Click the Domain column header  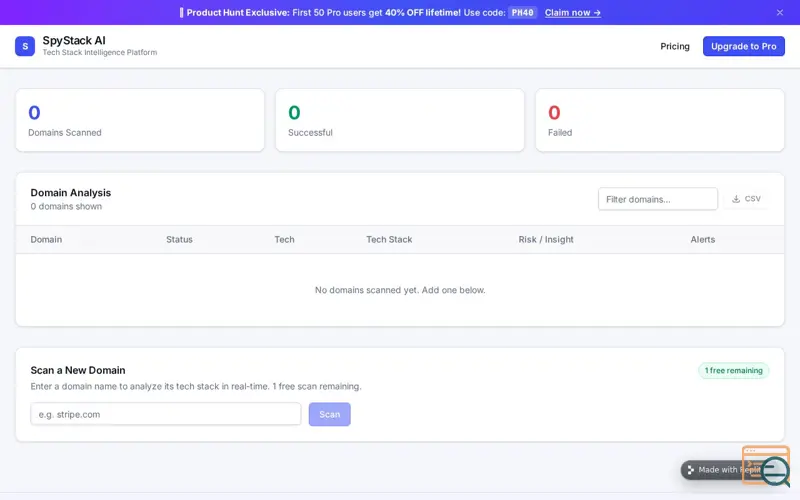click(46, 239)
